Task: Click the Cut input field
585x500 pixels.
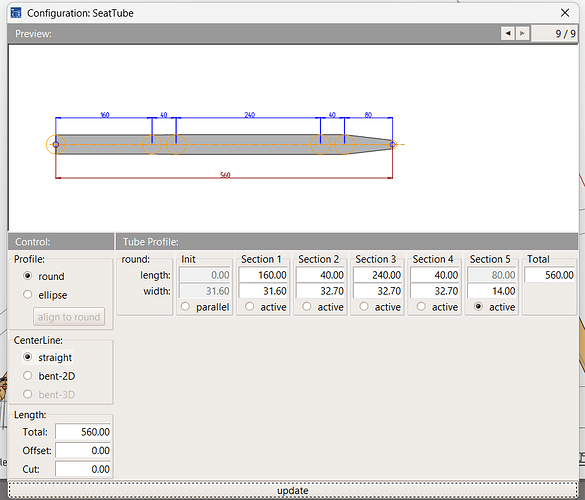Action: point(84,469)
